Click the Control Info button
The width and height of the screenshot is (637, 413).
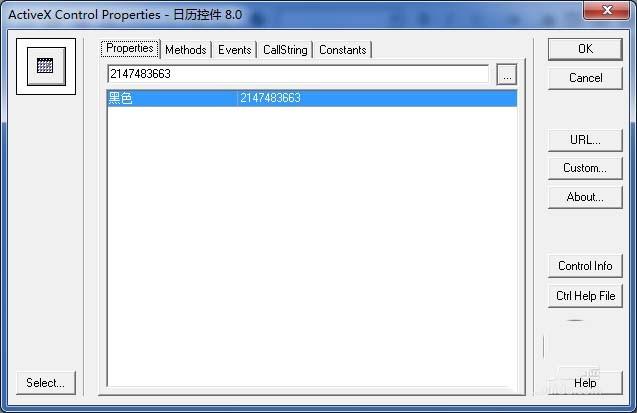click(x=585, y=266)
